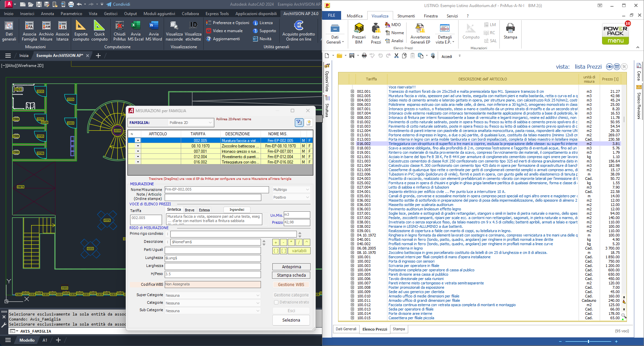The height and width of the screenshot is (346, 644).
Task: Click the Stampa printer icon in PriMus ribbon
Action: tap(510, 31)
